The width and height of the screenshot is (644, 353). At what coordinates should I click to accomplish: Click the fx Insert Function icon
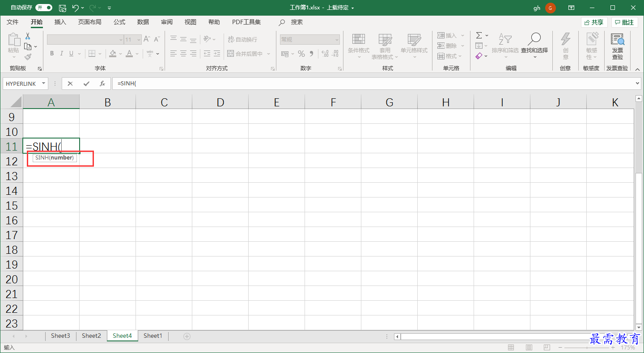tap(102, 84)
